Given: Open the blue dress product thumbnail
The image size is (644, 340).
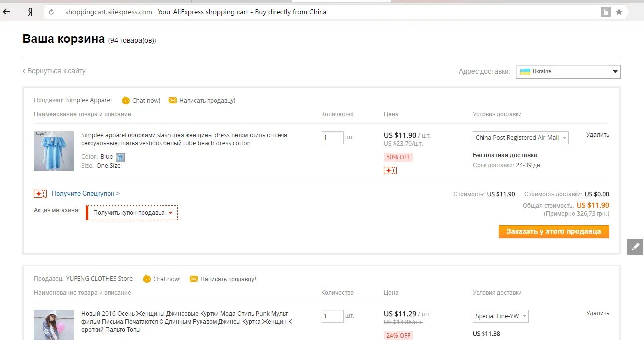Looking at the screenshot, I should (x=54, y=151).
